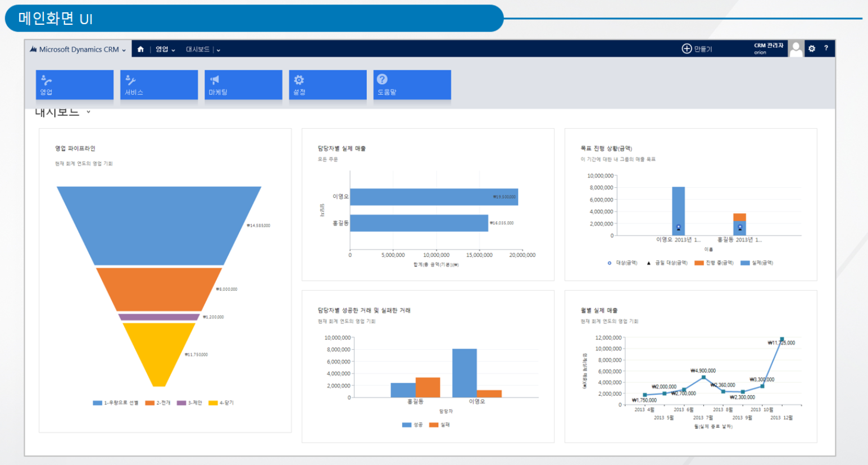Click the ₩14,585,000 funnel value label

pyautogui.click(x=258, y=225)
